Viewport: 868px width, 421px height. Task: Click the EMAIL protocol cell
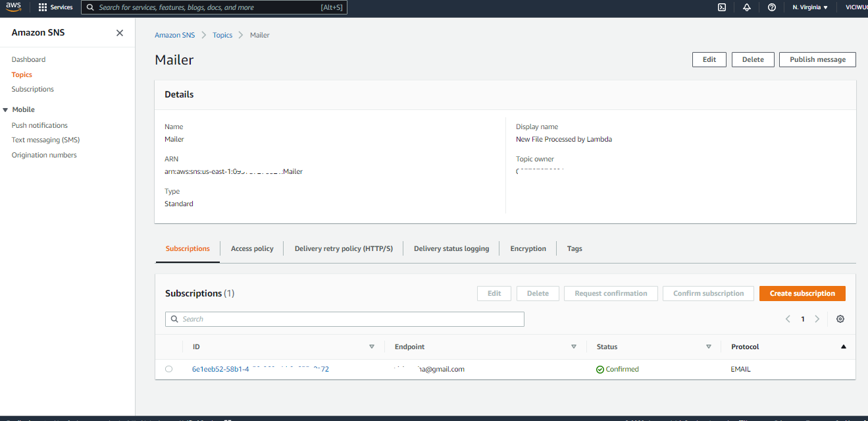(740, 369)
